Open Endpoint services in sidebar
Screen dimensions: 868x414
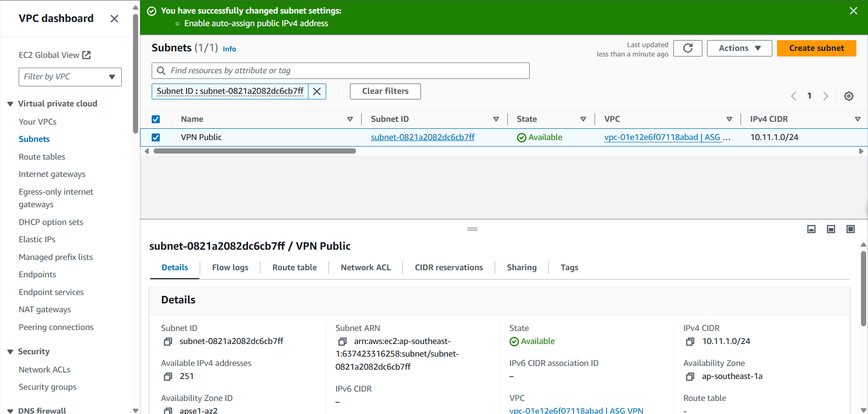[x=51, y=292]
